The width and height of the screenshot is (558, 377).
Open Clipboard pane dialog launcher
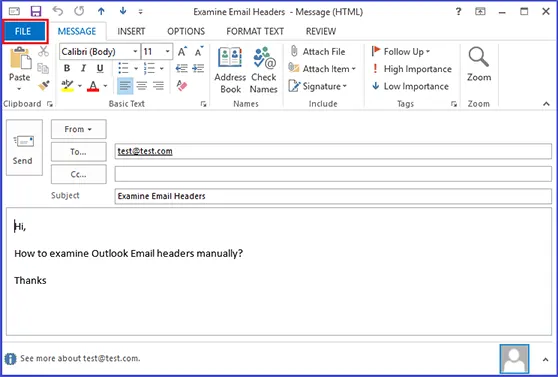pos(50,104)
